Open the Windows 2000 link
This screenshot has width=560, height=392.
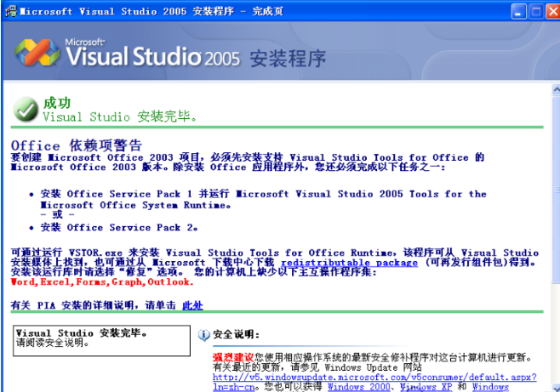tap(359, 387)
